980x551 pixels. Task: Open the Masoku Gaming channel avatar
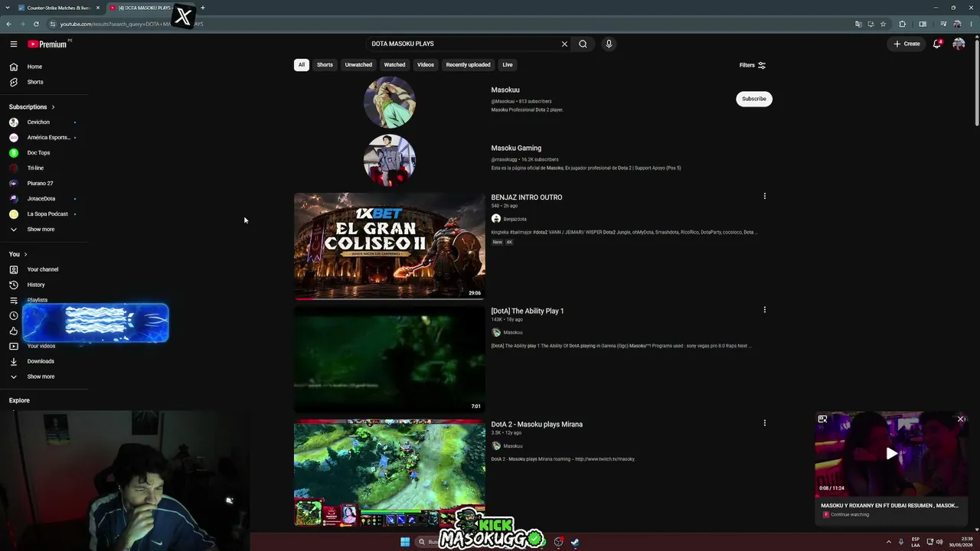click(x=390, y=160)
